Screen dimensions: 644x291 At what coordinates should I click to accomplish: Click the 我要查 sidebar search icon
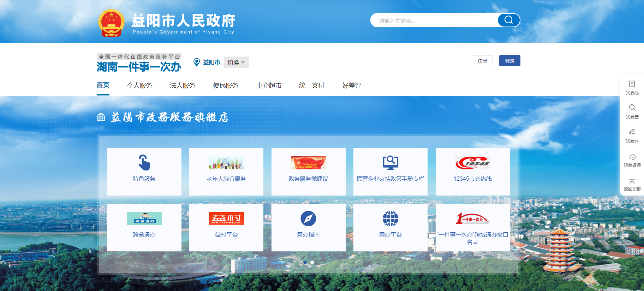[632, 107]
